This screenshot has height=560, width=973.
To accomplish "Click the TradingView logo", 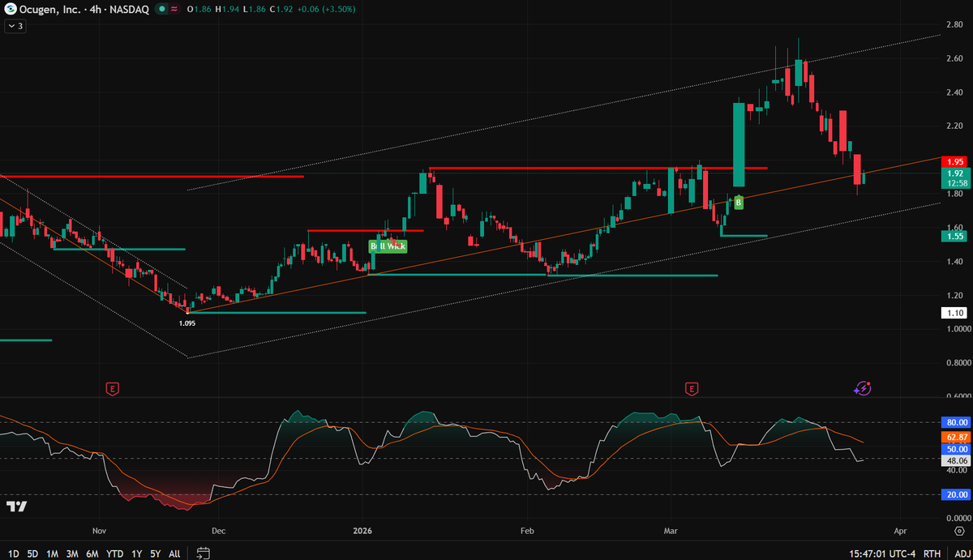I will [x=16, y=507].
